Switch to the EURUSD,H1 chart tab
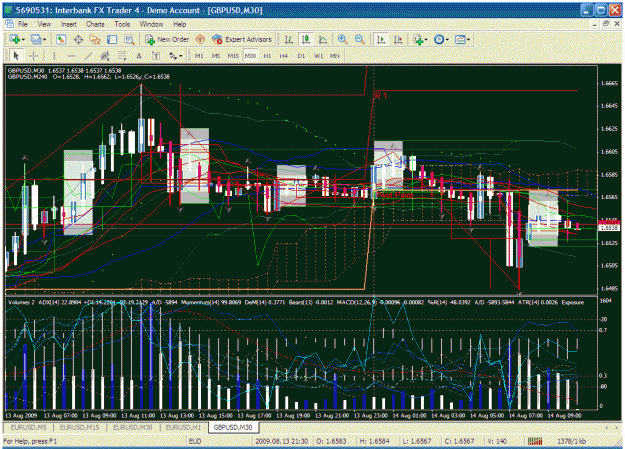The height and width of the screenshot is (449, 625). coord(184,427)
